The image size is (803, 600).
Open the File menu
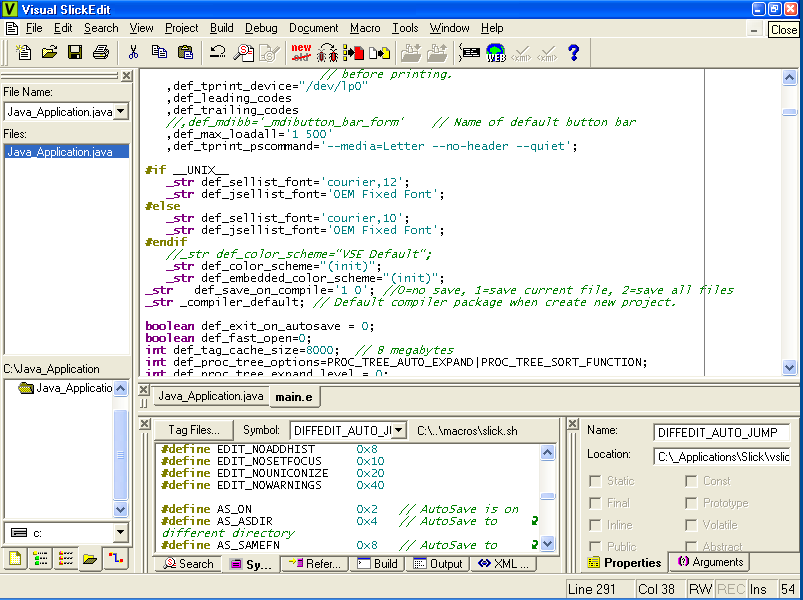pyautogui.click(x=34, y=28)
